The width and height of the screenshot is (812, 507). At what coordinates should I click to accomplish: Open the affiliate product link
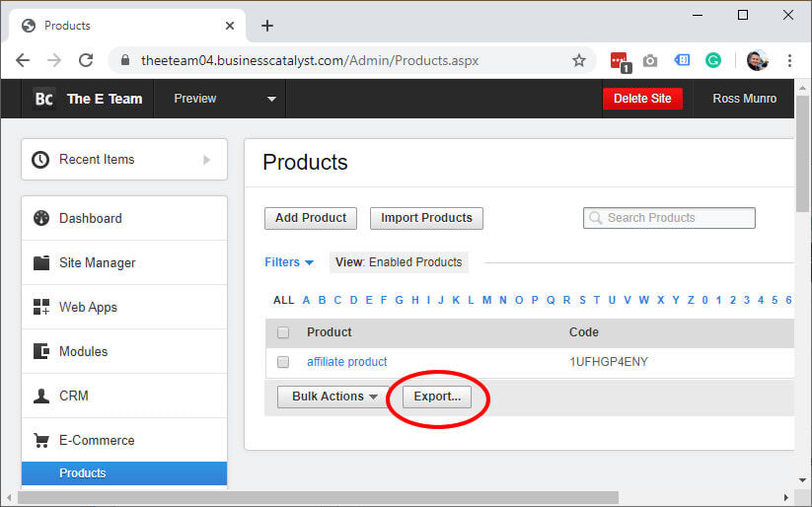(347, 362)
